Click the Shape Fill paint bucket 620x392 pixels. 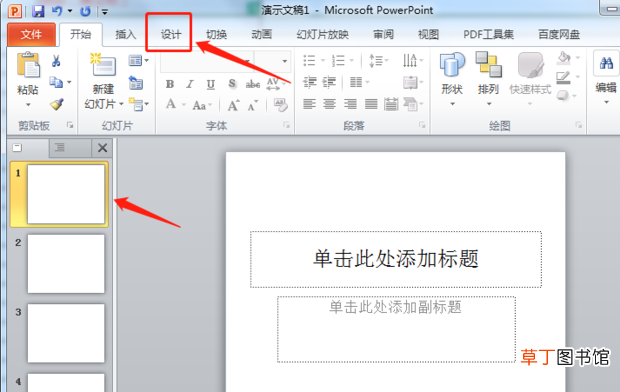564,58
